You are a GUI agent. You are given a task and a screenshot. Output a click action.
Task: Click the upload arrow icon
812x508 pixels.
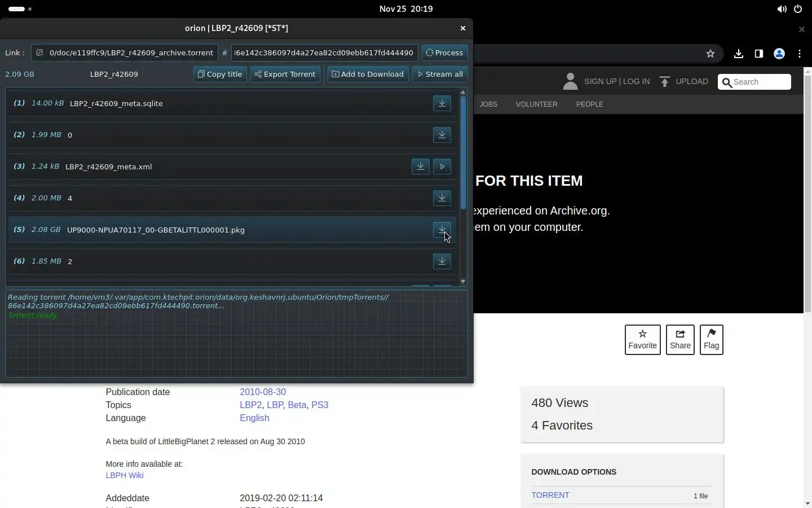pyautogui.click(x=665, y=82)
